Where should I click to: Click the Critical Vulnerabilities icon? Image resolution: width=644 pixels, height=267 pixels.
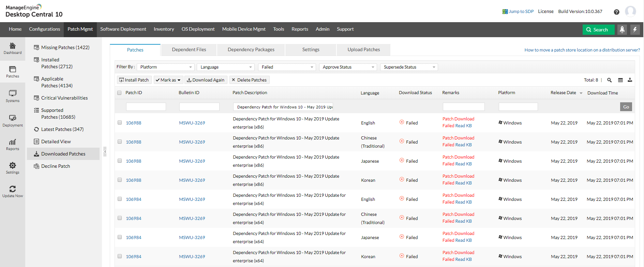pos(36,98)
